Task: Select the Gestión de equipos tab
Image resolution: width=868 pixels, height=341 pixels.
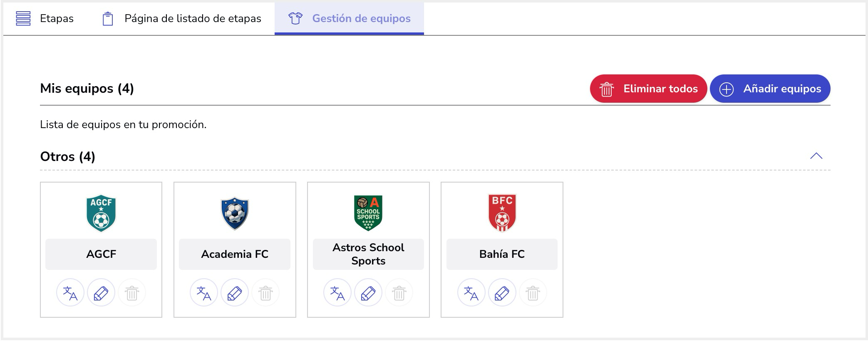Action: point(349,18)
